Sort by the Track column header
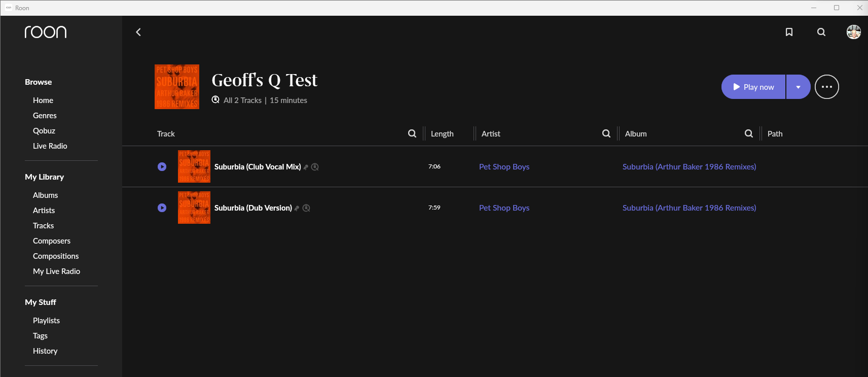The height and width of the screenshot is (377, 868). (166, 134)
